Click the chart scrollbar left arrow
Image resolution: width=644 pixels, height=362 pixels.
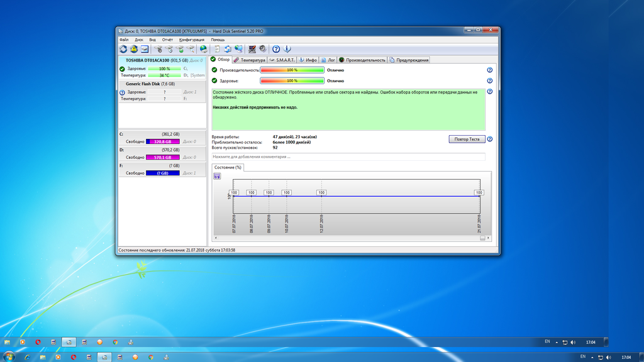216,238
